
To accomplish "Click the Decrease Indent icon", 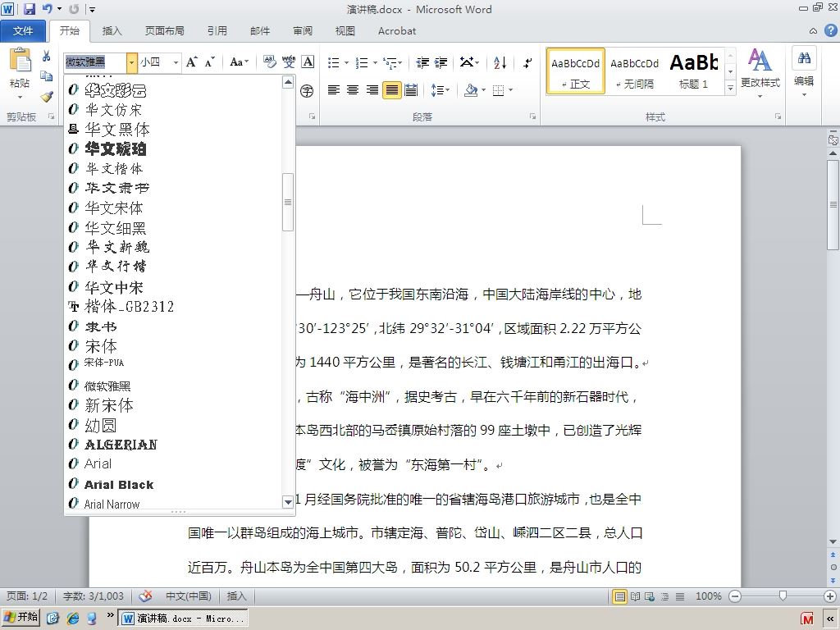I will click(x=422, y=62).
